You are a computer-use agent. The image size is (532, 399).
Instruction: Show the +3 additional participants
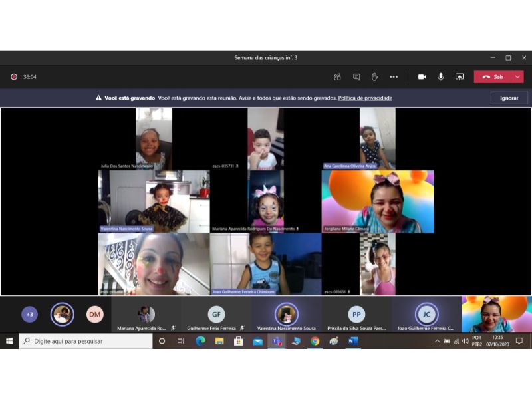click(29, 314)
